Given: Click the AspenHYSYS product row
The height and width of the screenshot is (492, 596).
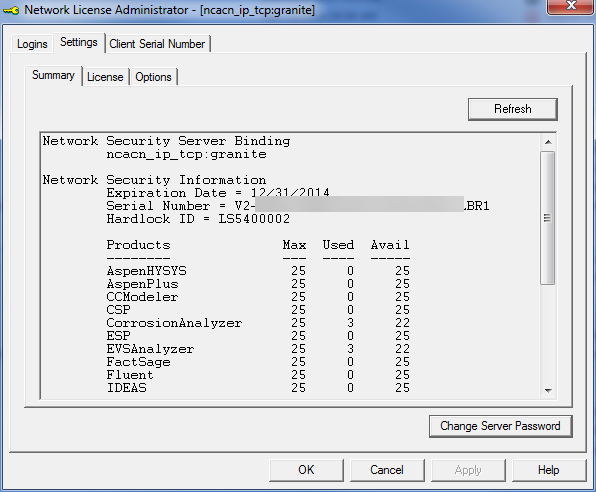Looking at the screenshot, I should coord(258,271).
